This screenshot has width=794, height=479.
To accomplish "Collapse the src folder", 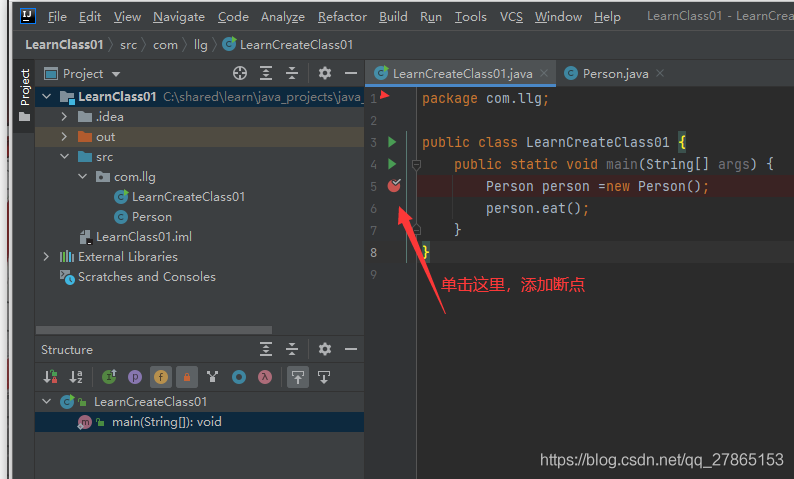I will click(x=64, y=156).
